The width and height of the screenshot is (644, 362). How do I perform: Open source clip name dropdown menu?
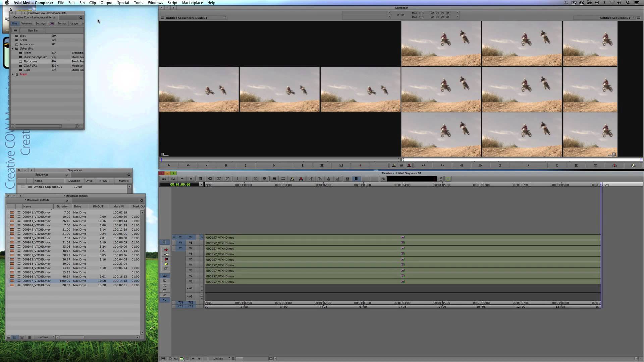click(225, 17)
